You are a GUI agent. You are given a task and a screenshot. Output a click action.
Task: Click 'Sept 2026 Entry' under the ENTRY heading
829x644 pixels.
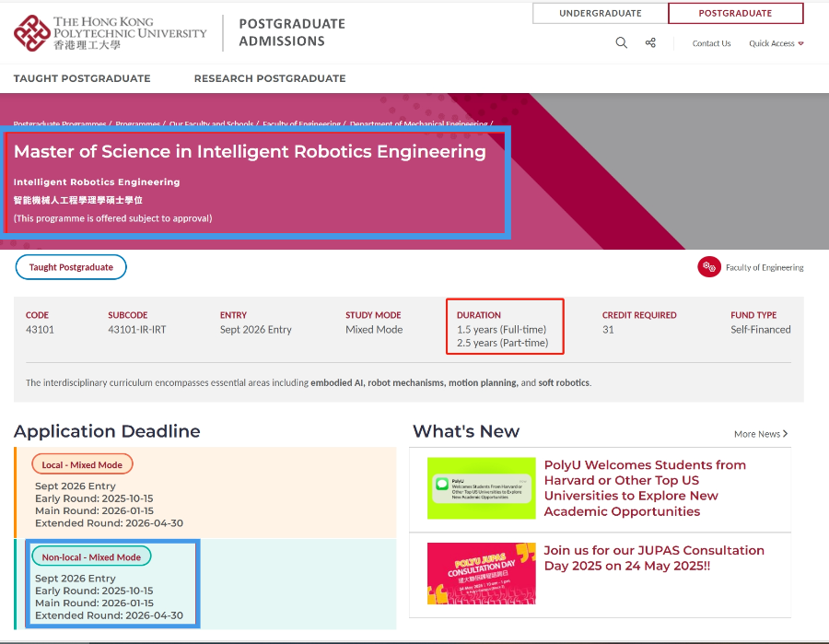tap(256, 330)
